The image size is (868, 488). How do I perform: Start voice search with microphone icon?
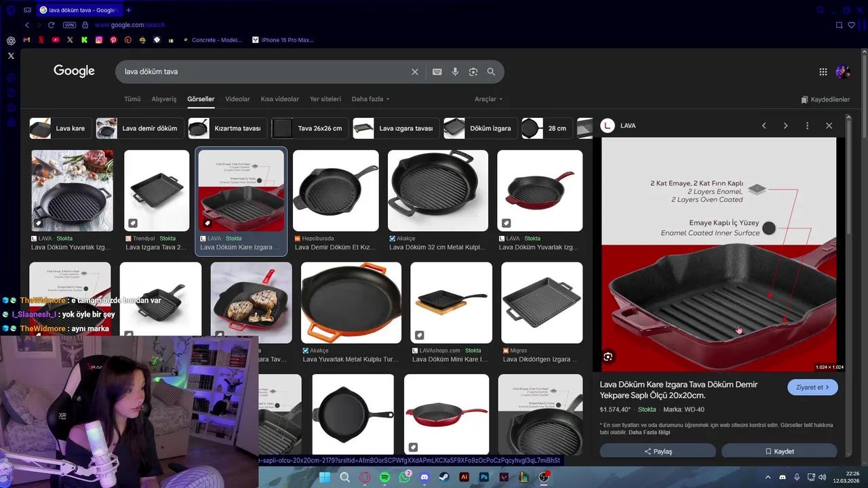pyautogui.click(x=455, y=72)
